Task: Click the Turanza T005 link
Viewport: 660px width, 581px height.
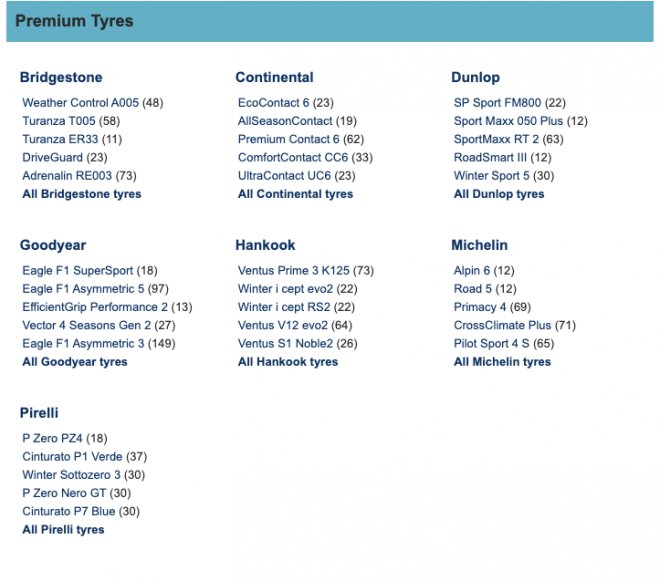Action: (59, 121)
